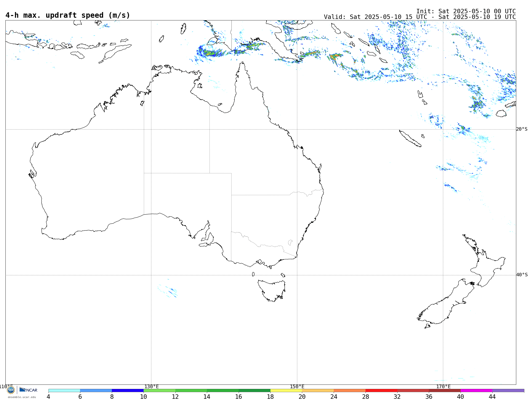Viewport: 532px width, 400px height.
Task: Select the dark brown-red 36–40 m/s swatch
Action: pos(445,391)
